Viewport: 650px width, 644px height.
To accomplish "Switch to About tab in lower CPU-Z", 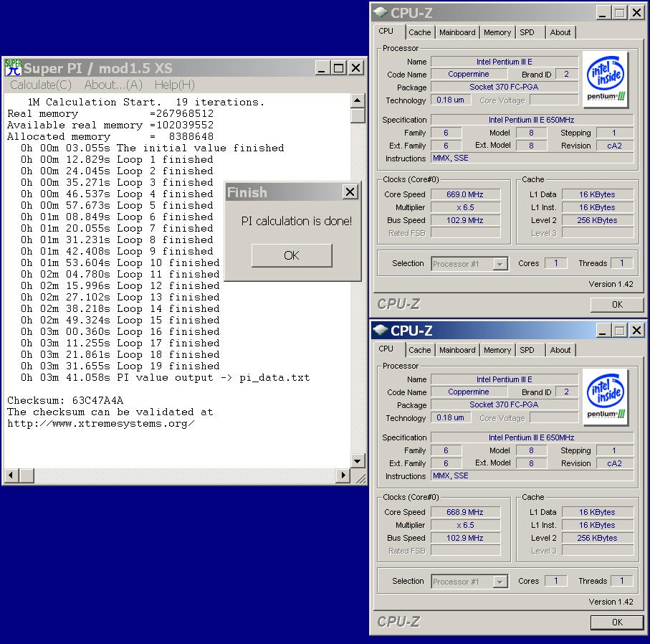I will pos(560,350).
